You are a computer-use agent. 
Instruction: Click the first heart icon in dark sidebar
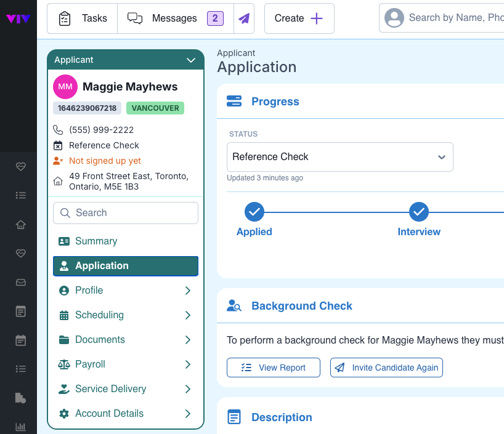(21, 166)
